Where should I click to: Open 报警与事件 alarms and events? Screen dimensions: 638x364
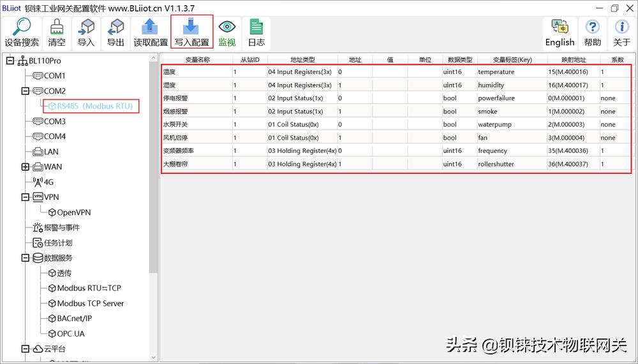pyautogui.click(x=62, y=228)
